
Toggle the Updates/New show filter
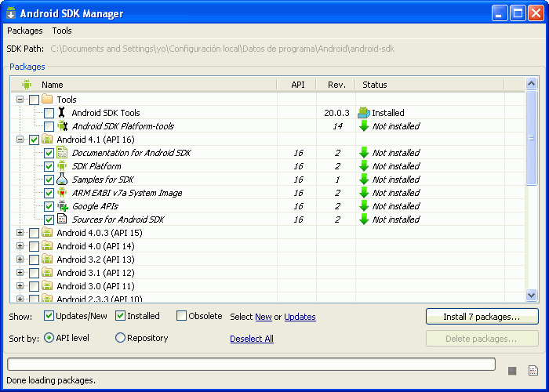click(49, 316)
